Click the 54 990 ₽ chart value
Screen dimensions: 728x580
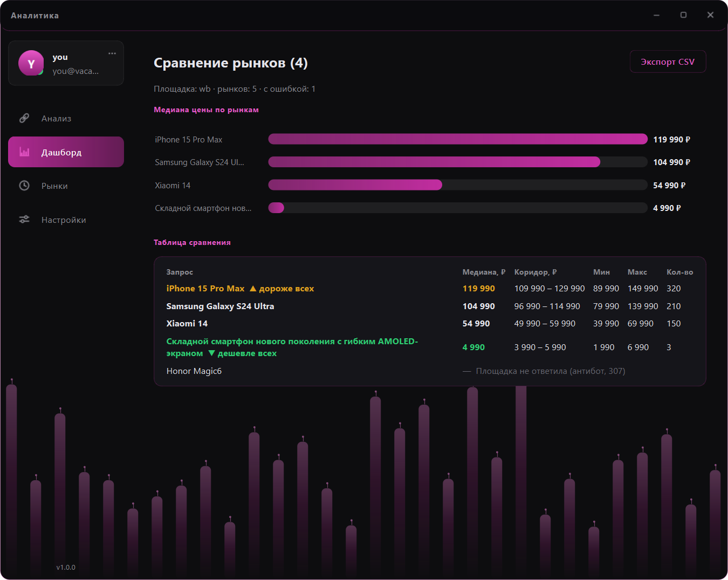tap(669, 186)
